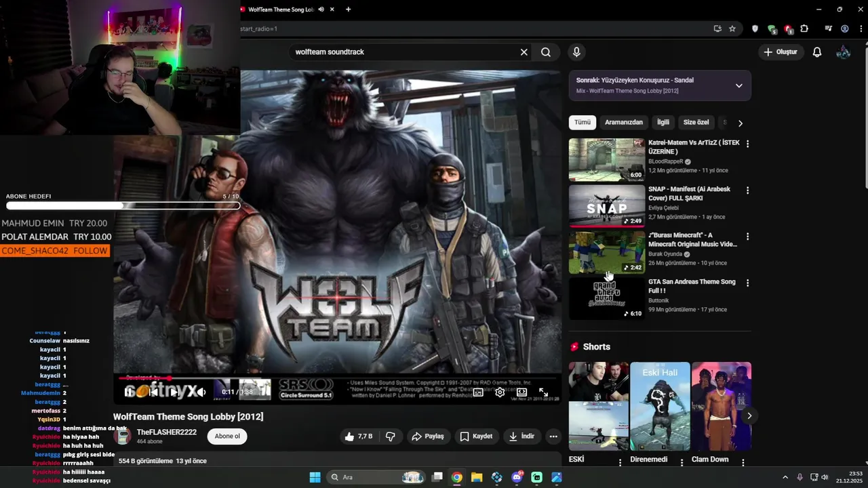This screenshot has width=868, height=488.
Task: Go to the previous video in player
Action: coord(154,392)
